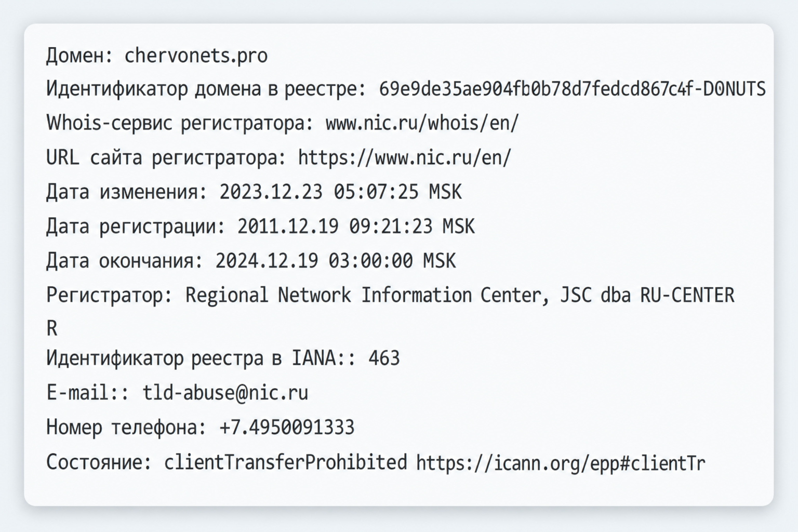This screenshot has width=798, height=532.
Task: Click the phone number +7.4950091333
Action: (x=287, y=428)
